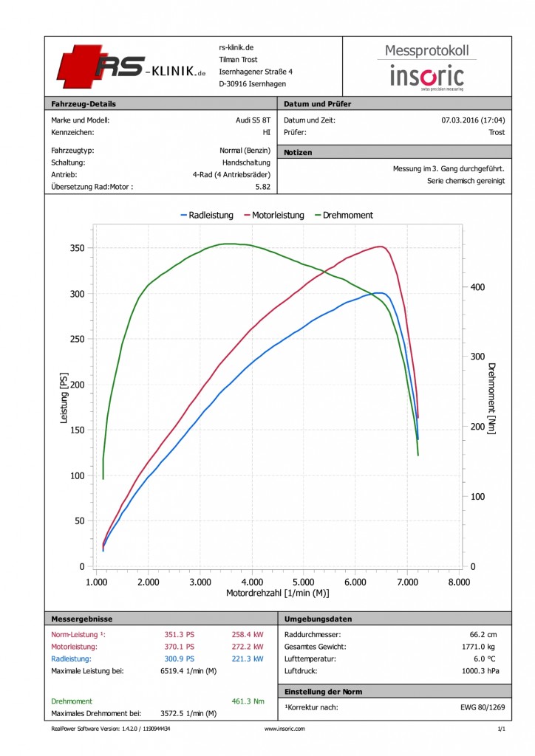
Task: Click the blue Radleistung legend marker
Action: (183, 216)
